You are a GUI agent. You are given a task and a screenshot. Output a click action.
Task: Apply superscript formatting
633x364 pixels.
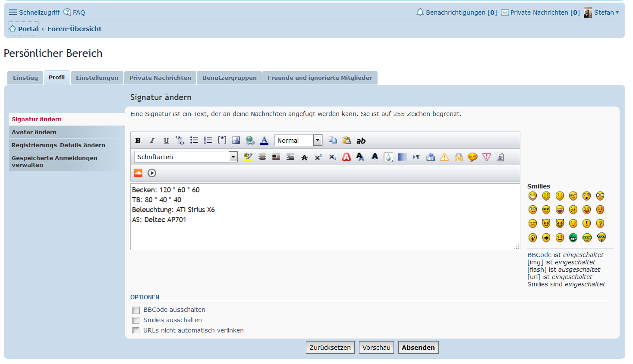tap(318, 157)
